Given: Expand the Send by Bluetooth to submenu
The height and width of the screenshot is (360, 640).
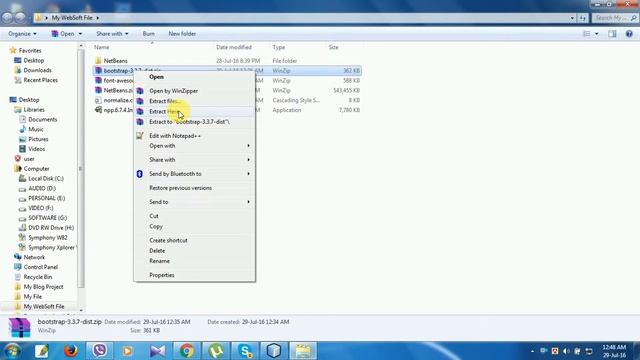Looking at the screenshot, I should (x=195, y=174).
